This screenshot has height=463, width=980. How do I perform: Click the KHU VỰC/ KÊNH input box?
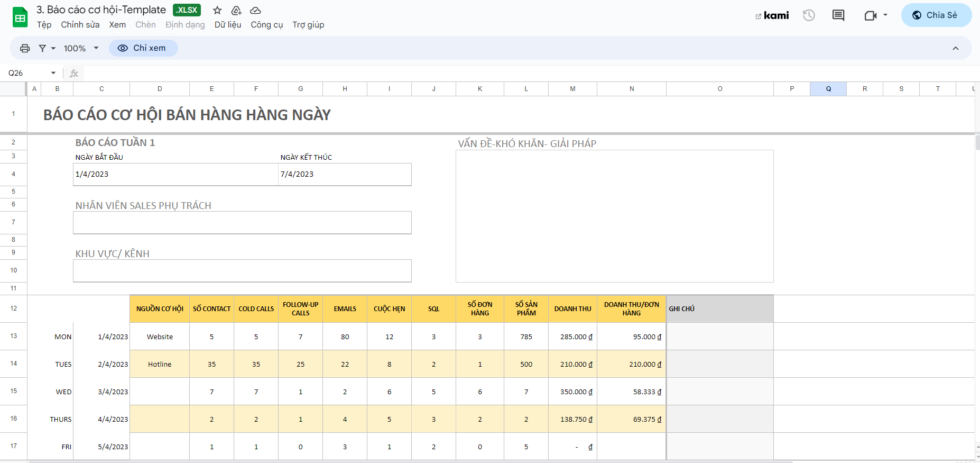pyautogui.click(x=242, y=271)
